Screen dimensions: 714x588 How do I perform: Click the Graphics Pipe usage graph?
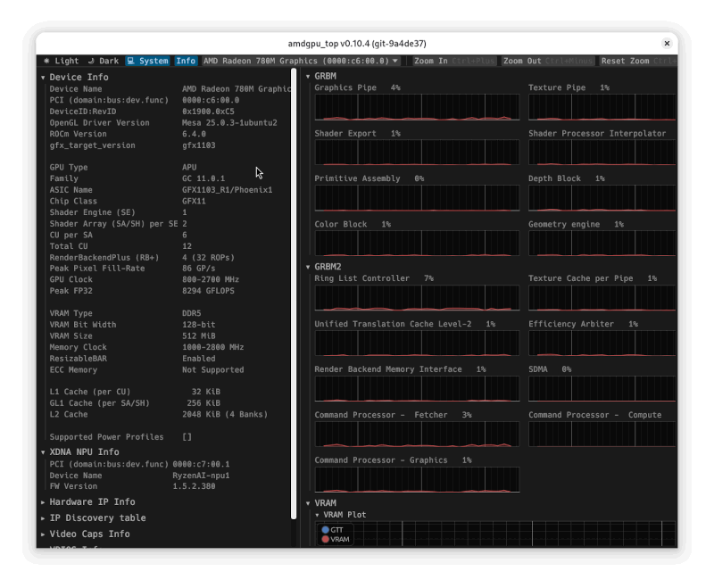click(x=417, y=107)
